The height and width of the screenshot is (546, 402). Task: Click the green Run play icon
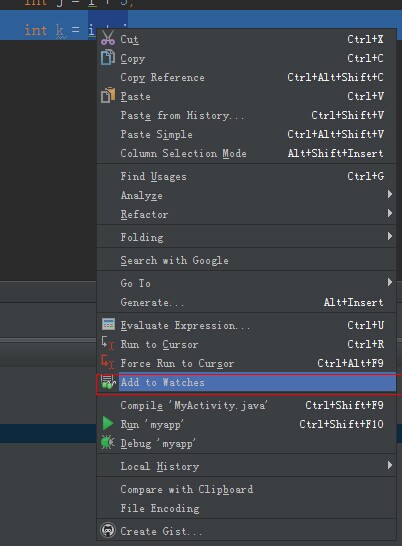pos(108,423)
